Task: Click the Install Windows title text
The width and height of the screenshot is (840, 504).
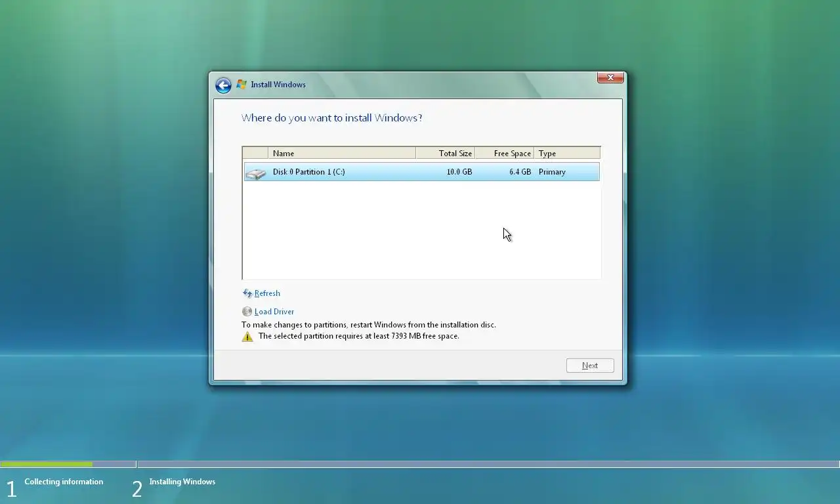Action: [278, 85]
